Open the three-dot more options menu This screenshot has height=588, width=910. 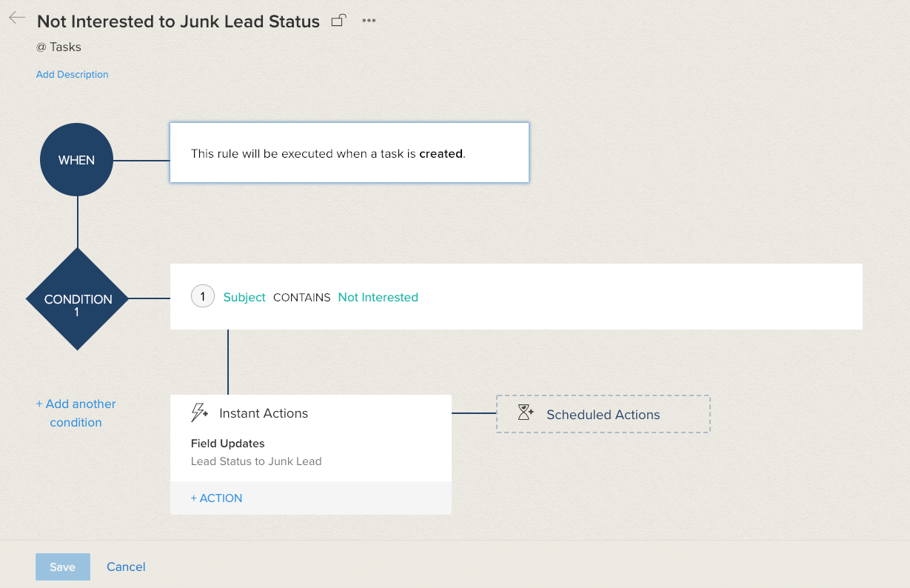pos(369,21)
